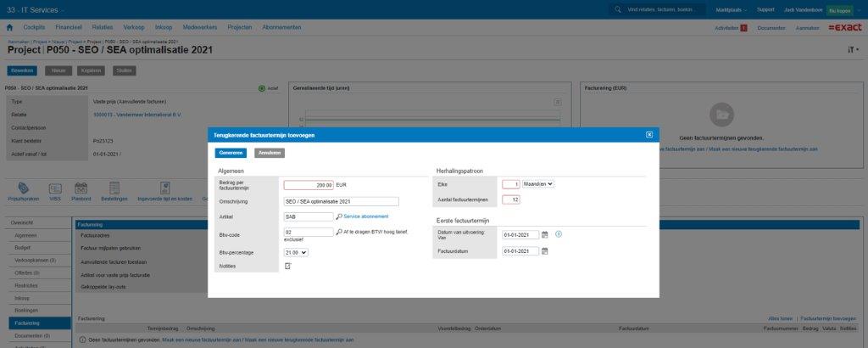Image resolution: width=868 pixels, height=348 pixels.
Task: Close the Terugkerende factuurtermijn dialog
Action: [649, 134]
